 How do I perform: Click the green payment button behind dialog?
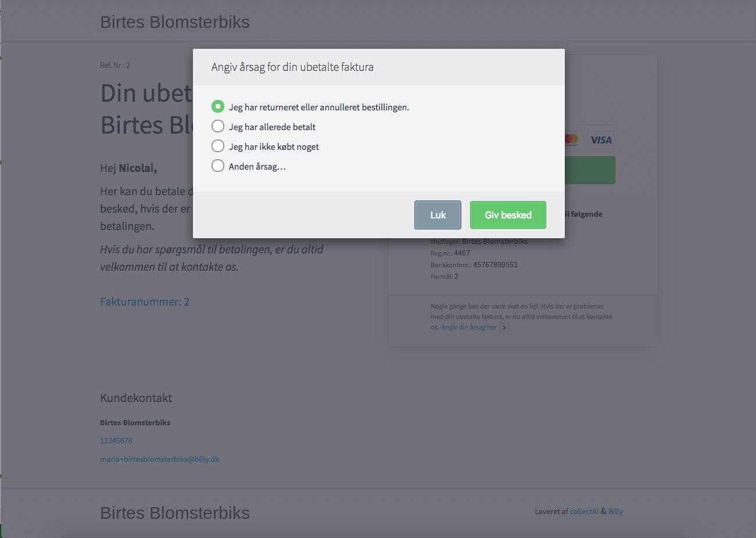pyautogui.click(x=590, y=170)
